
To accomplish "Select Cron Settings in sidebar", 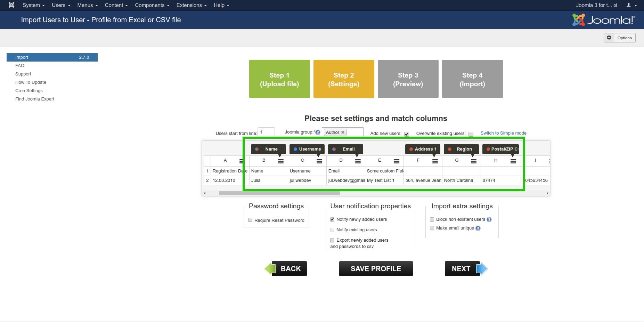I will (x=29, y=91).
